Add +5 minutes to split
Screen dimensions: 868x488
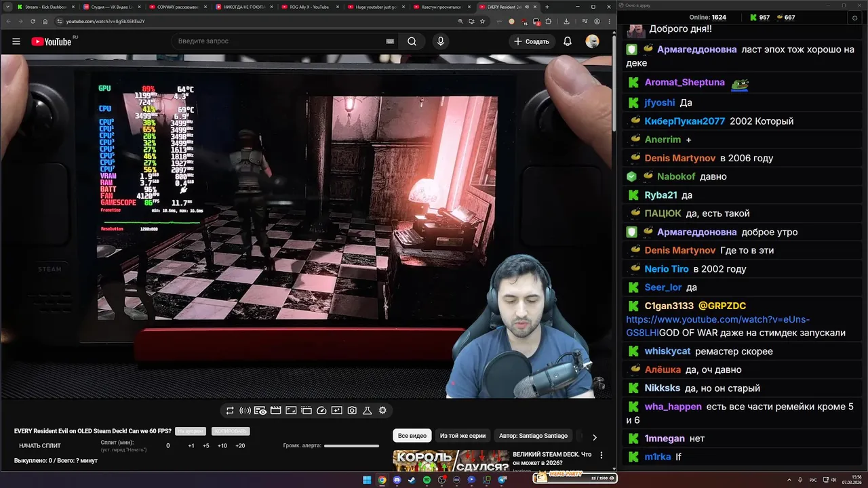(x=206, y=446)
